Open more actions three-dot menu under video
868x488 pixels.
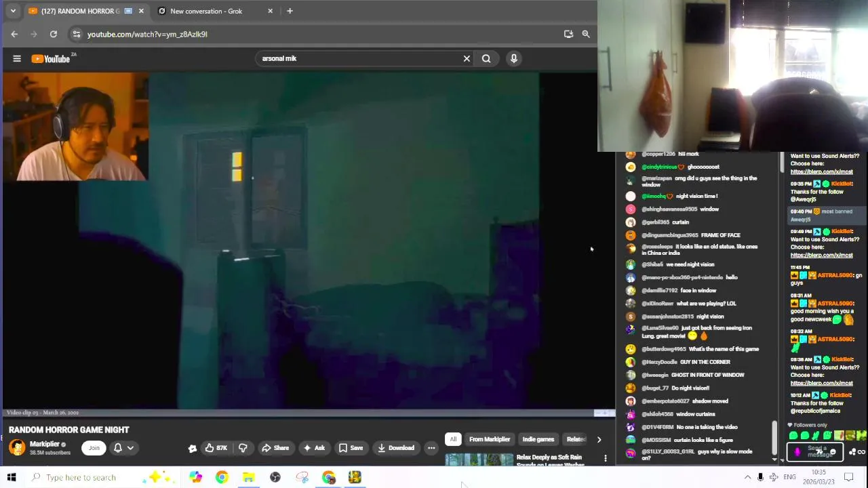(431, 448)
